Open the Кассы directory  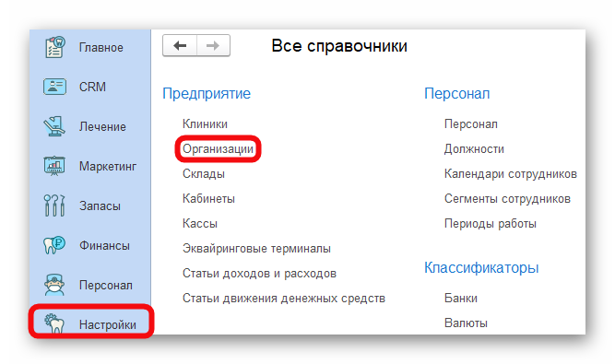[200, 223]
